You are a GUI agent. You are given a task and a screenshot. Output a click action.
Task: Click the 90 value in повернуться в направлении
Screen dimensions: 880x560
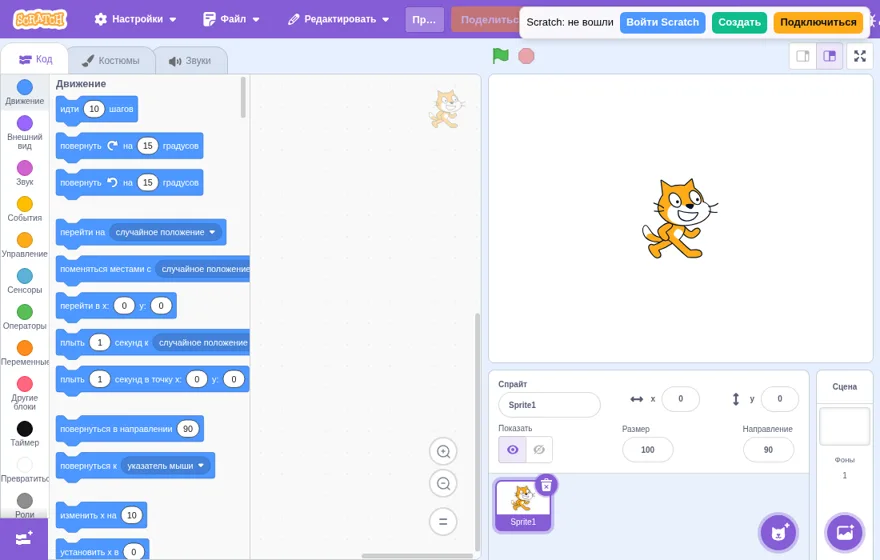click(x=188, y=429)
